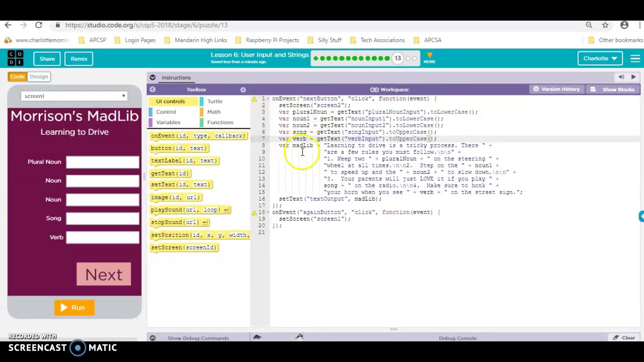Select the rabbit fast speed icon
Image resolution: width=644 pixels, height=362 pixels.
[299, 337]
